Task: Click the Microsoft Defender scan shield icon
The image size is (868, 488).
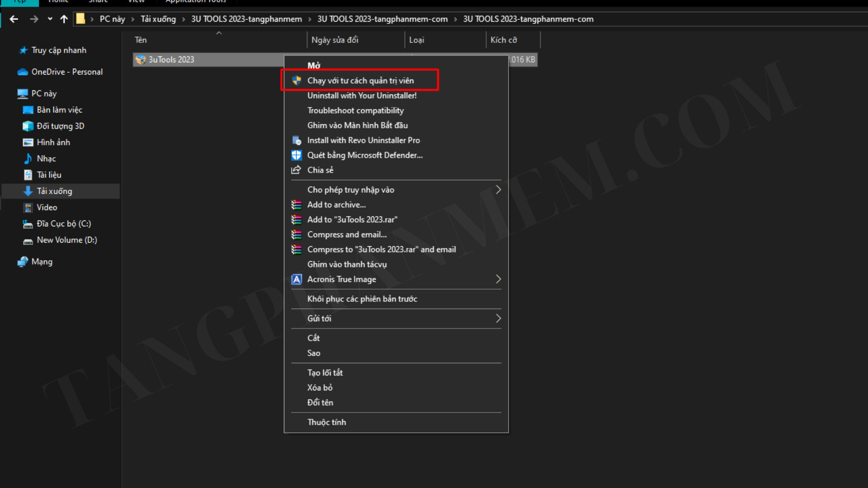Action: [x=297, y=155]
